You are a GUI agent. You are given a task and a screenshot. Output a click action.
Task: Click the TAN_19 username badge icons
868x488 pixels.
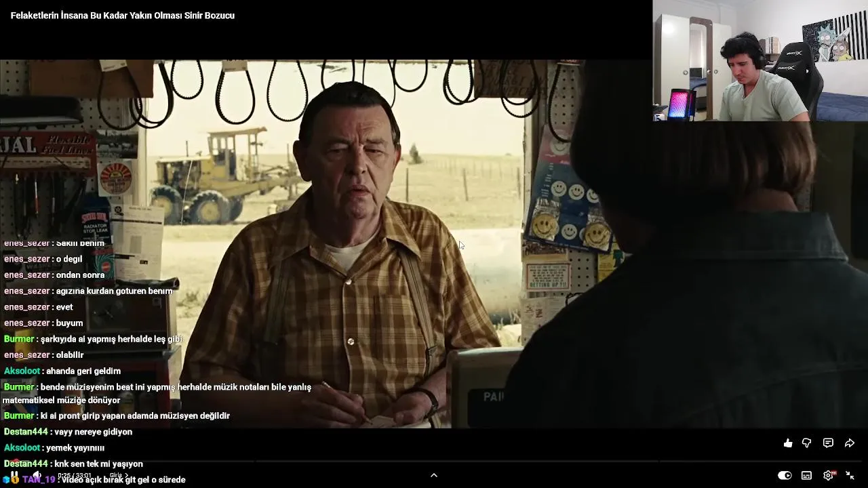(x=10, y=479)
